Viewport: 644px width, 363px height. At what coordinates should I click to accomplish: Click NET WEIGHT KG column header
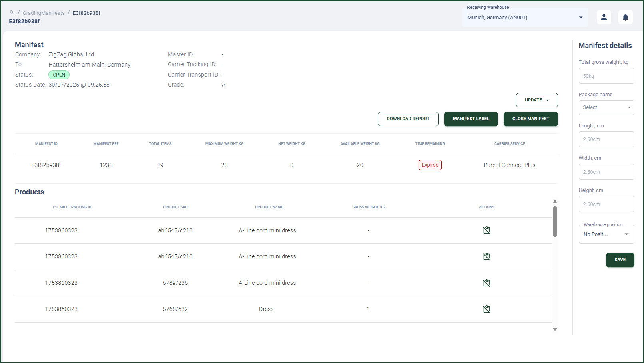coord(292,144)
